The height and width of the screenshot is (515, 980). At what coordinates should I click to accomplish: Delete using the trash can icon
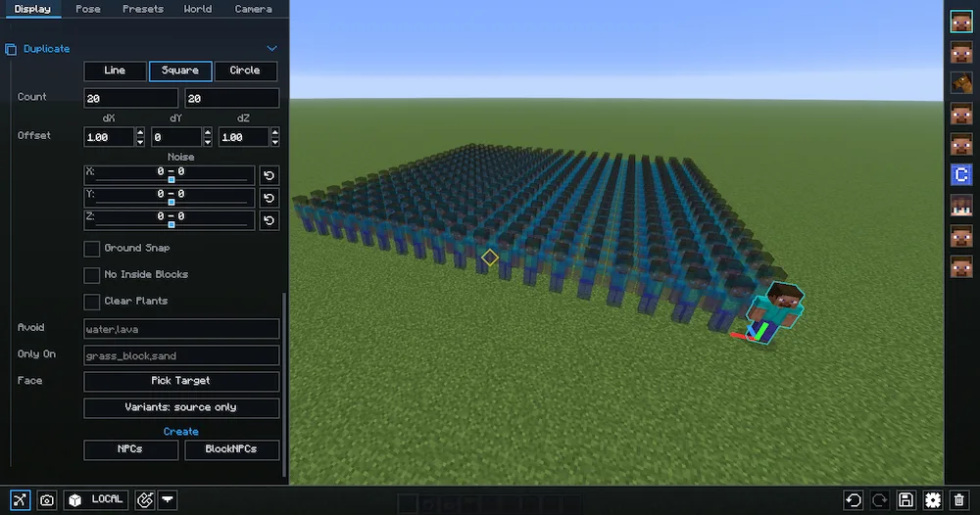pyautogui.click(x=958, y=499)
